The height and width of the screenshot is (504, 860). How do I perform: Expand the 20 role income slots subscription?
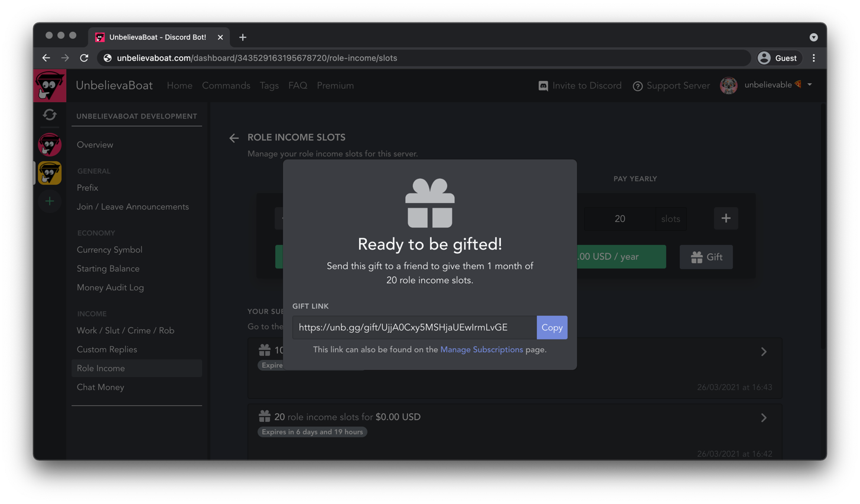pyautogui.click(x=763, y=418)
